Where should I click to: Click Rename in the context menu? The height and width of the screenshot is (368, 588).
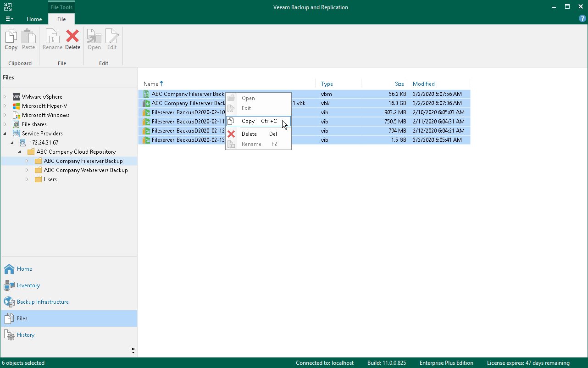[258, 144]
